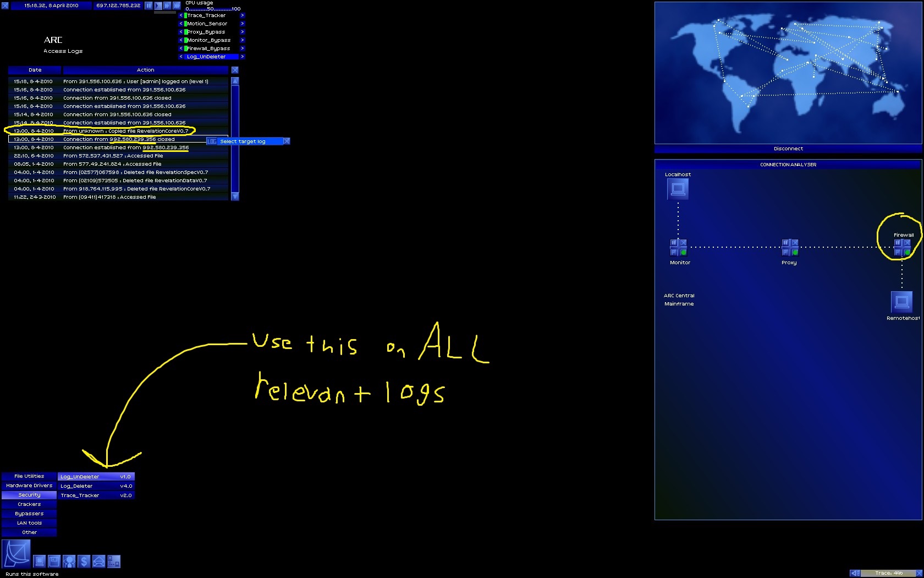Open the Other software category
Viewport: 924px width, 578px height.
click(29, 532)
